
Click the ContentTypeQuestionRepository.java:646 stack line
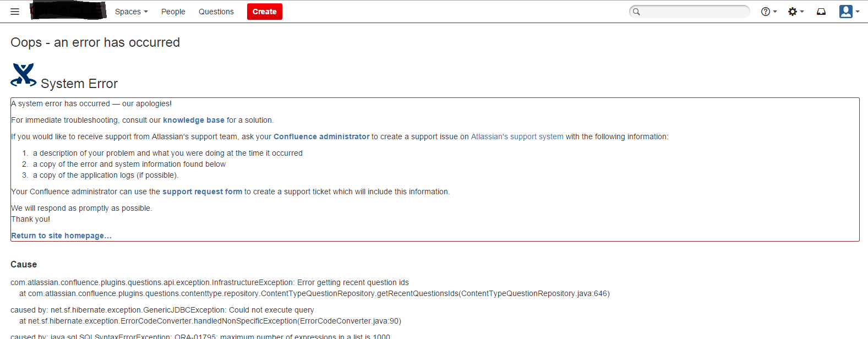pos(314,293)
